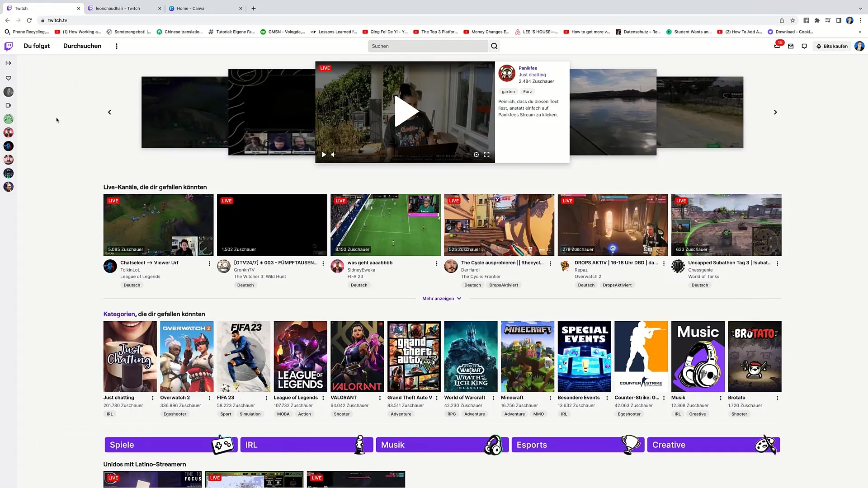Click DerHardi channel avatar
The width and height of the screenshot is (868, 488).
click(x=451, y=267)
